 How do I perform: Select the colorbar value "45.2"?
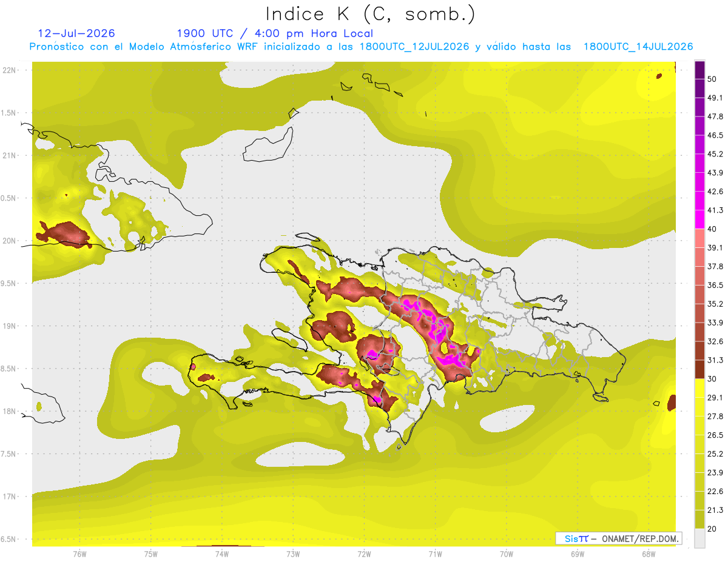[715, 154]
